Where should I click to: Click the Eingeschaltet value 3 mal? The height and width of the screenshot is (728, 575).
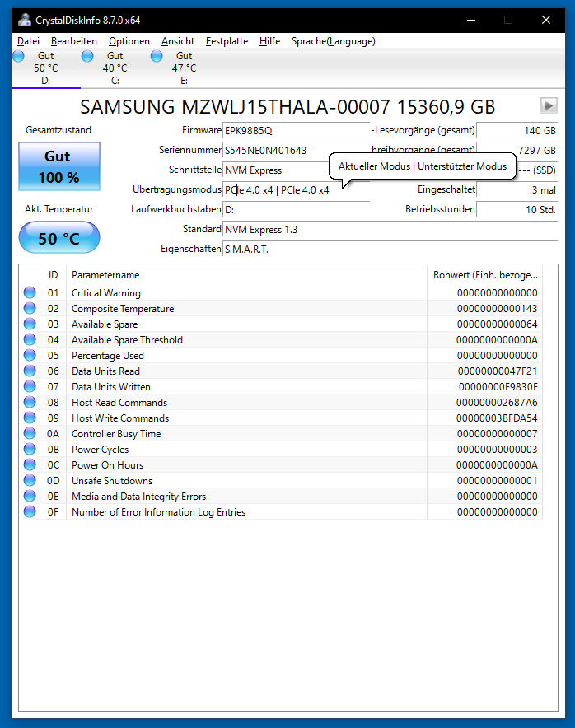[517, 190]
